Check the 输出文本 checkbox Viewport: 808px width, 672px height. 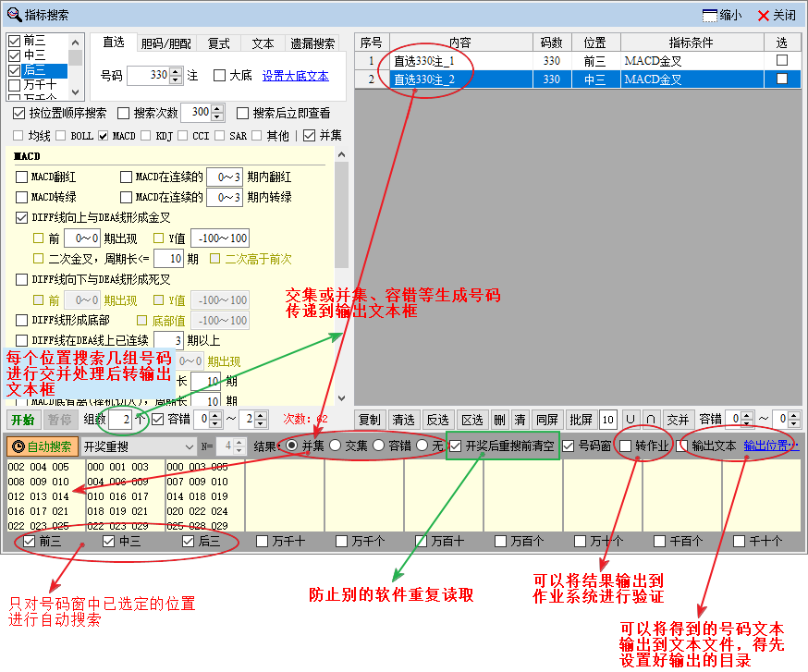click(683, 446)
